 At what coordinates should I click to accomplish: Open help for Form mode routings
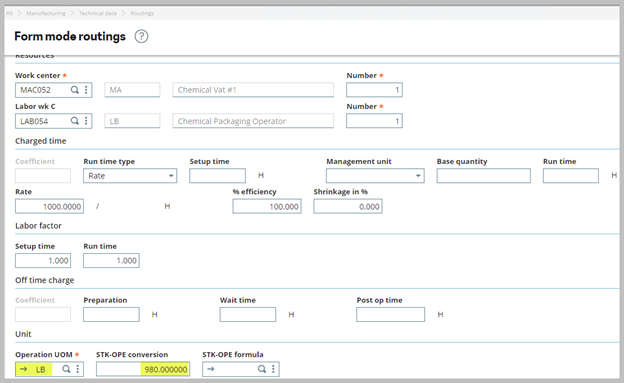(141, 36)
